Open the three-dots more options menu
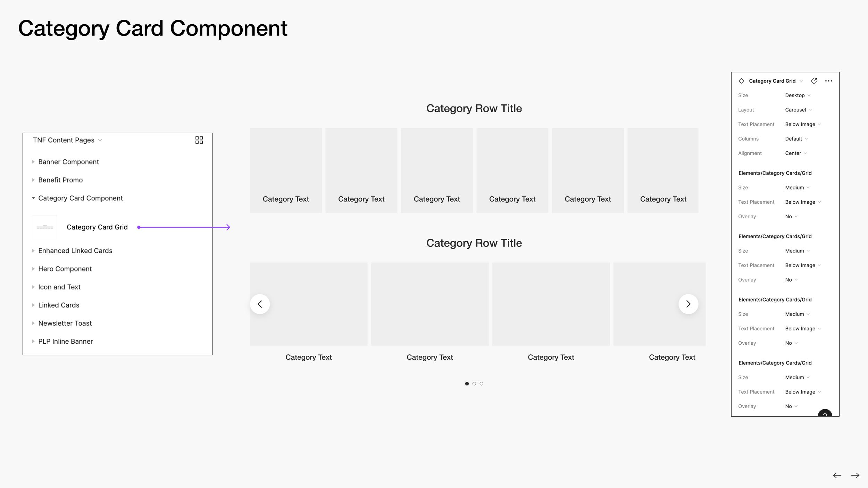The width and height of the screenshot is (868, 488). tap(828, 81)
